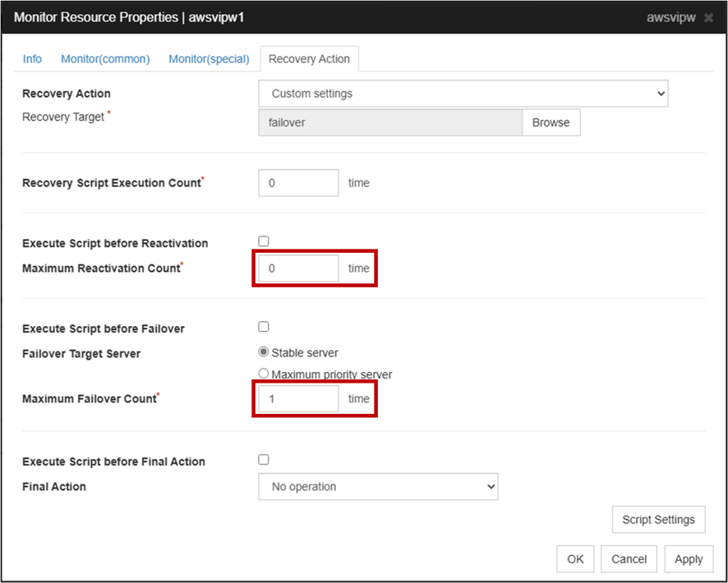
Task: Dismiss the dialog via Cancel
Action: 629,558
